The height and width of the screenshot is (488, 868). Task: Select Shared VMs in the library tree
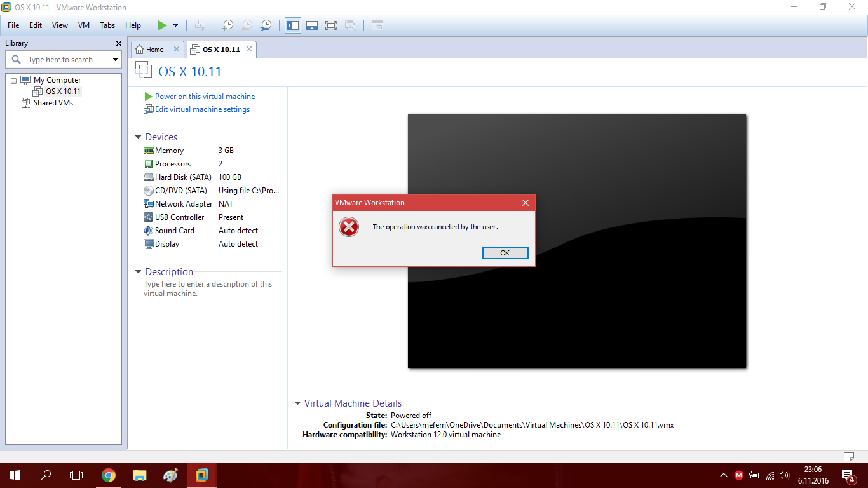(x=53, y=103)
